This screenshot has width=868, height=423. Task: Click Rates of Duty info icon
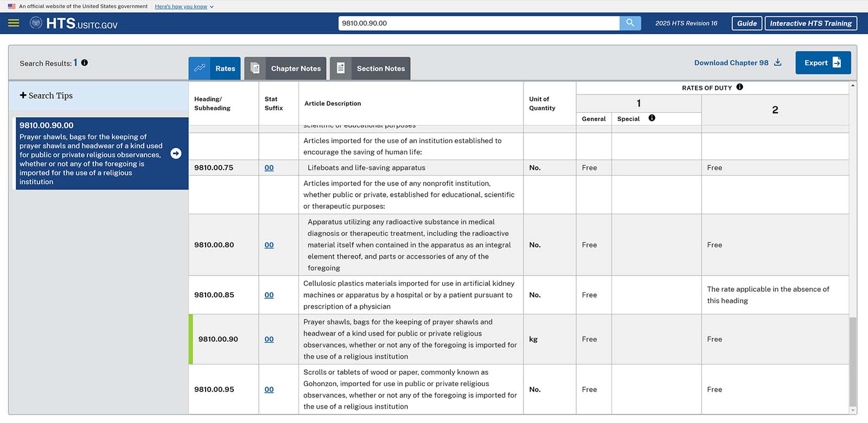tap(740, 87)
